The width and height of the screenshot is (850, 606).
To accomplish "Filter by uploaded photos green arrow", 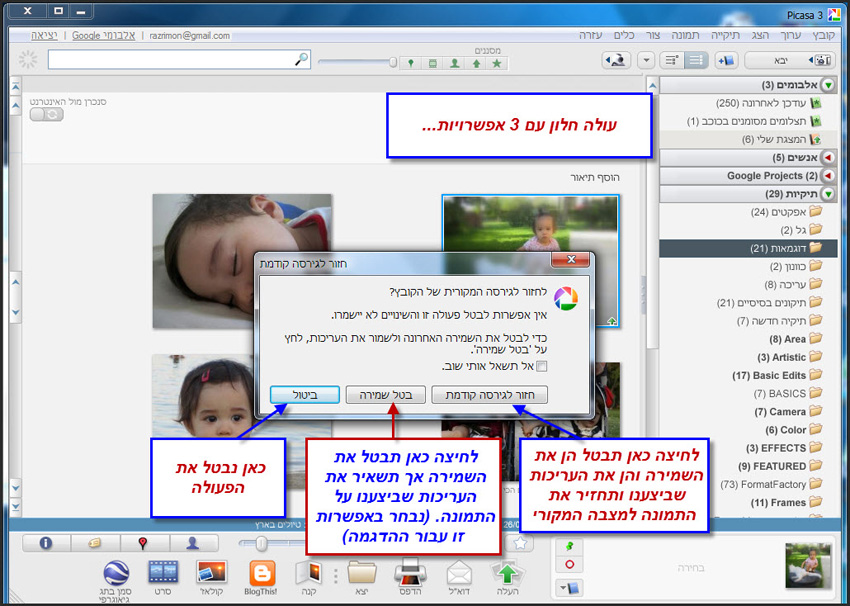I will (476, 63).
